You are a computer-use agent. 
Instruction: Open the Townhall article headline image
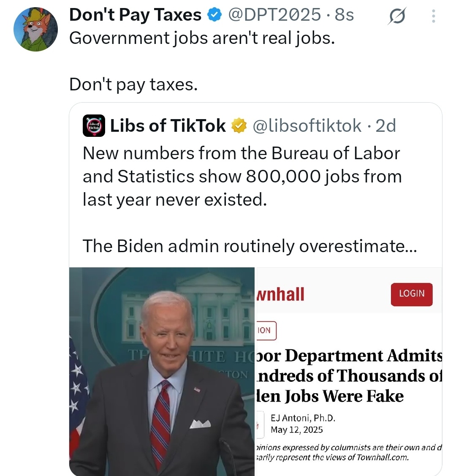349,372
